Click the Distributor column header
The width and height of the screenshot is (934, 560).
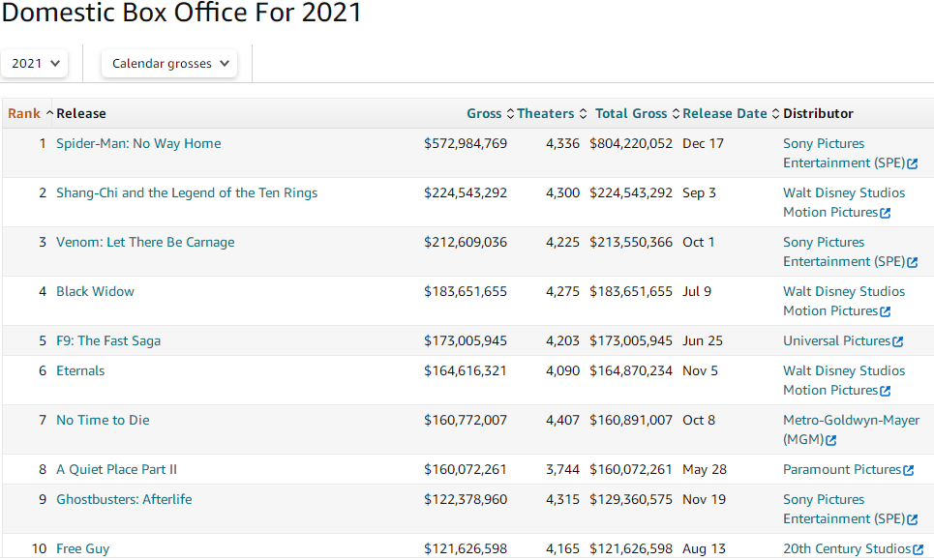[x=818, y=114]
